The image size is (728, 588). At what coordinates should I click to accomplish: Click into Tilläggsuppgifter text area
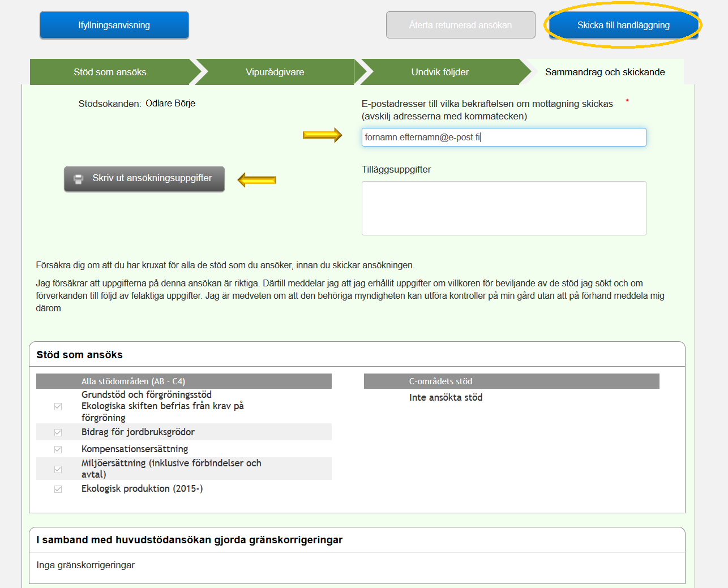(504, 208)
